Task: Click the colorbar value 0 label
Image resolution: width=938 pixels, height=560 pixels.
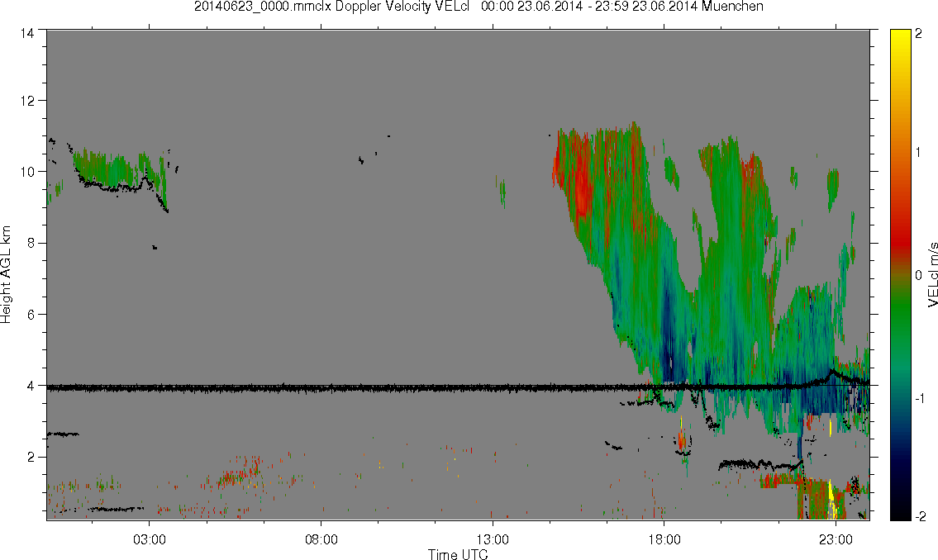Action: pos(919,275)
